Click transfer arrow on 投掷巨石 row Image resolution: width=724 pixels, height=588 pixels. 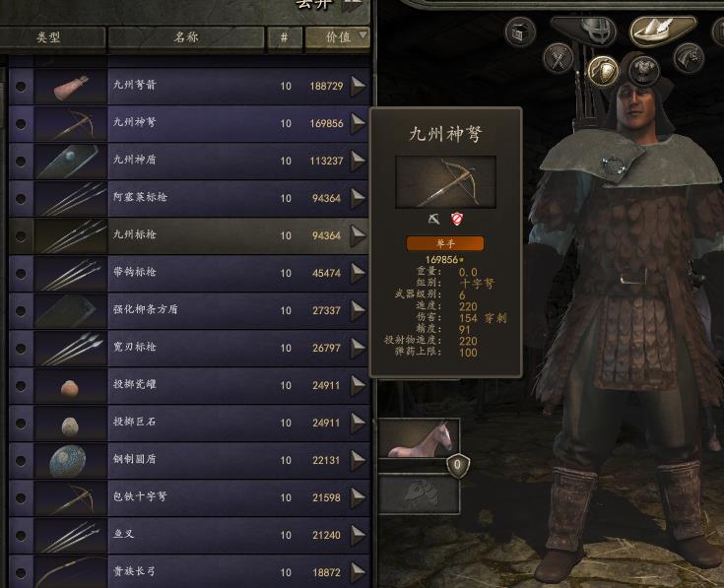coord(358,423)
